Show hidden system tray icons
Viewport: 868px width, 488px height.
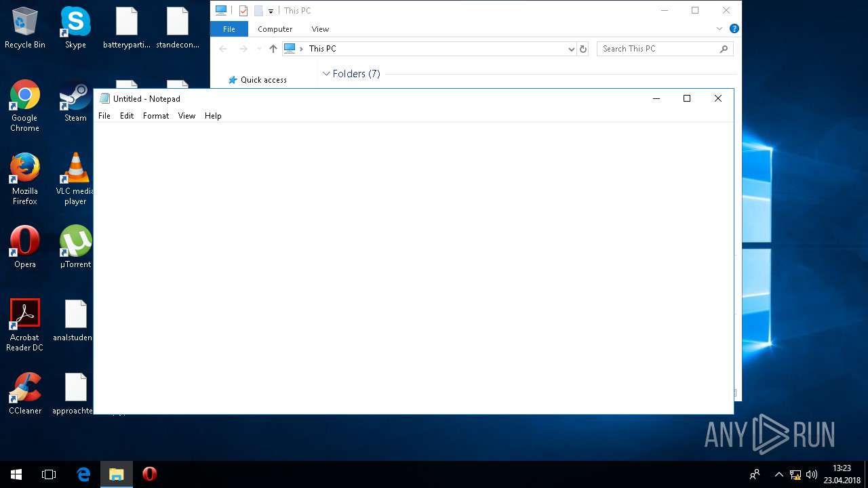pos(778,474)
